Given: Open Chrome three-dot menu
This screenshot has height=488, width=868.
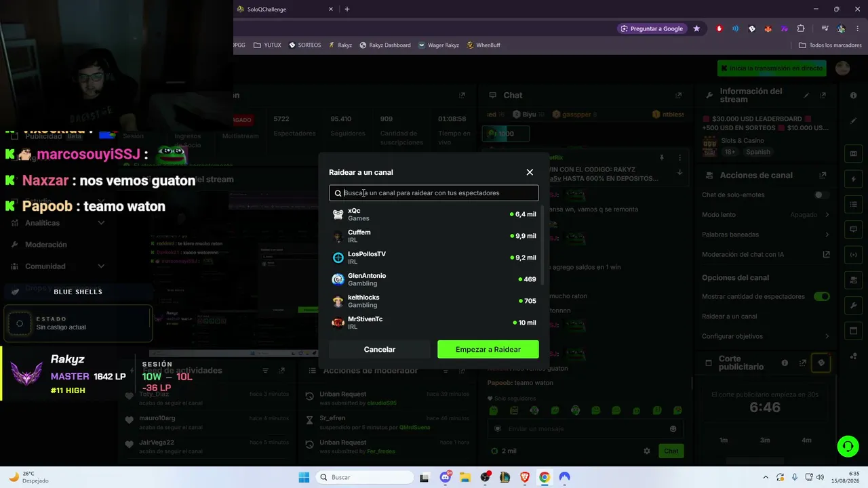Looking at the screenshot, I should [x=857, y=28].
